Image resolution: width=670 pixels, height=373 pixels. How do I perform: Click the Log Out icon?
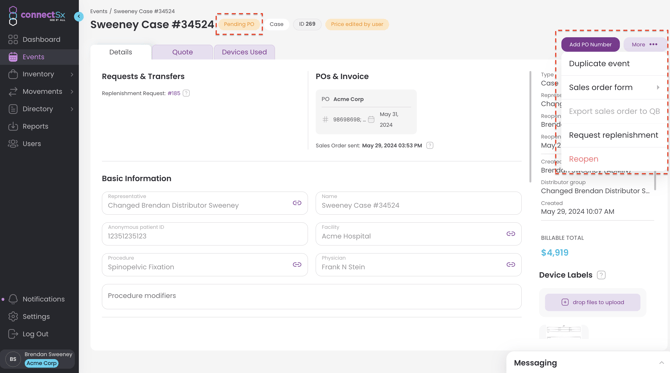tap(13, 334)
